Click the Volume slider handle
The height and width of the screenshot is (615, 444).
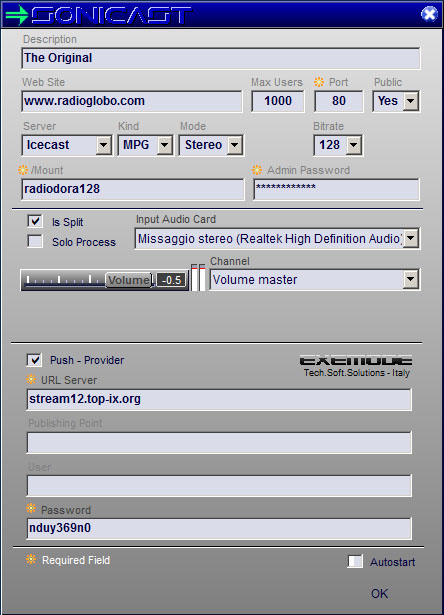pos(129,280)
